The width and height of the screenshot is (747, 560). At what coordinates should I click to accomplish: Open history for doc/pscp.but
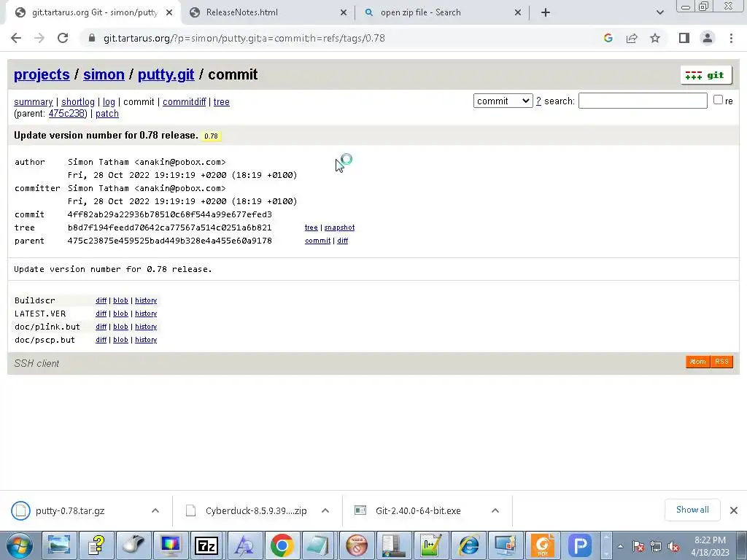coord(146,340)
